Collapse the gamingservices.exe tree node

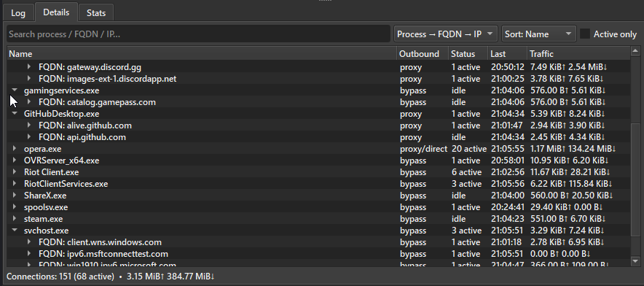click(15, 90)
